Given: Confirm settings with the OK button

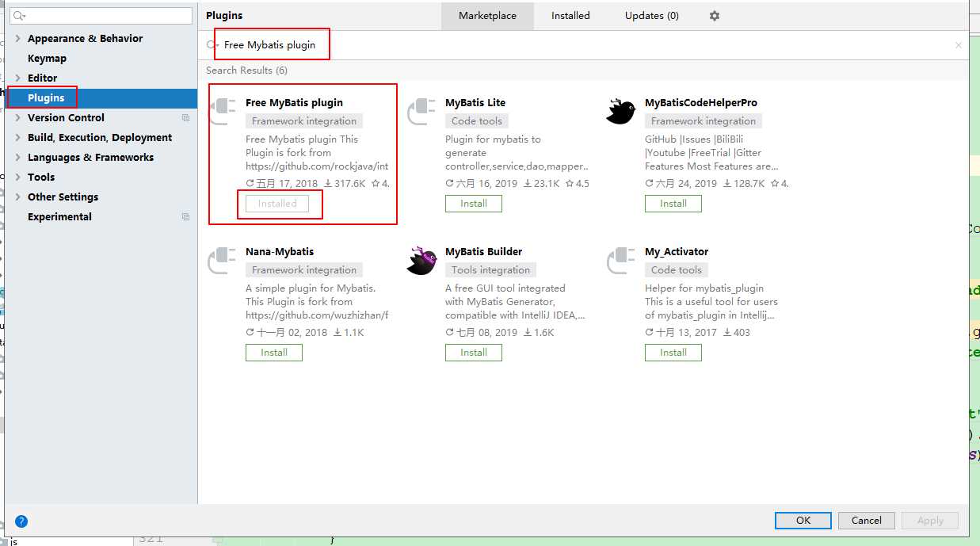Looking at the screenshot, I should click(803, 521).
